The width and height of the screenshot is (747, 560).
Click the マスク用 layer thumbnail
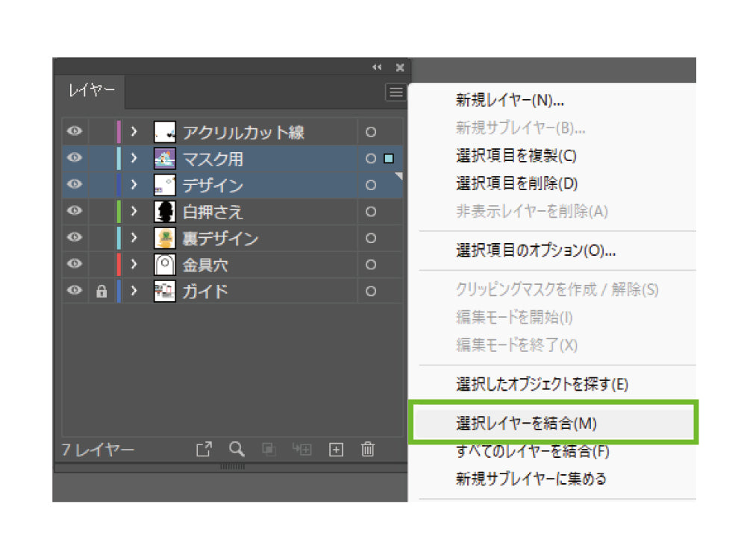coord(165,159)
